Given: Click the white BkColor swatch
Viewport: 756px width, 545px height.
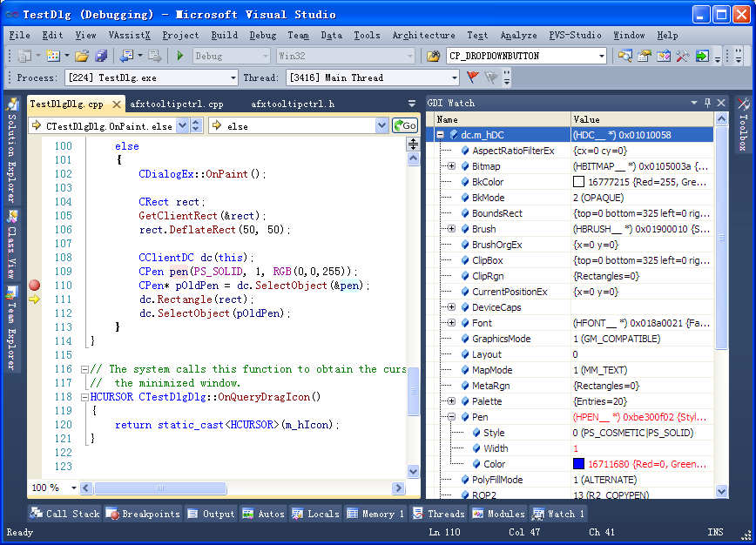Looking at the screenshot, I should pyautogui.click(x=578, y=182).
